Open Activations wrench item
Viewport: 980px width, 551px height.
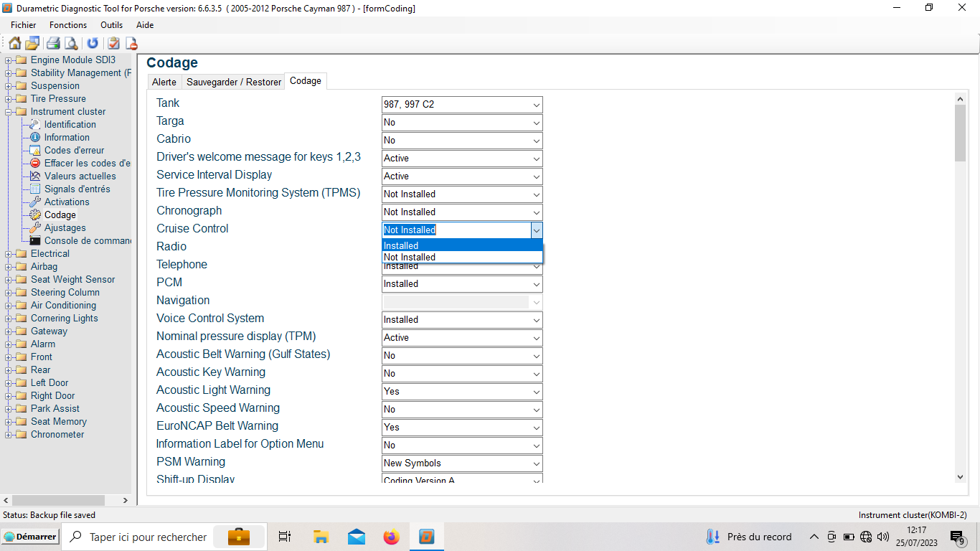point(67,202)
